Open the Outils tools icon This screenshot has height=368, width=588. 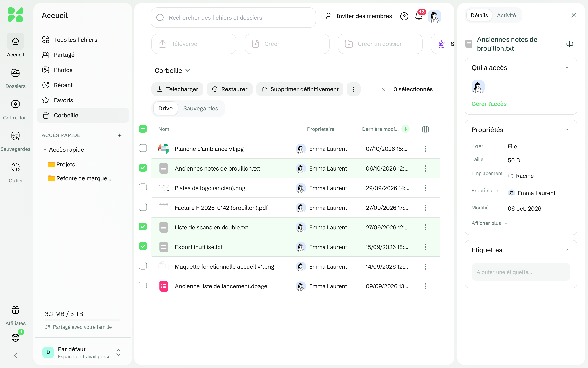[x=15, y=167]
